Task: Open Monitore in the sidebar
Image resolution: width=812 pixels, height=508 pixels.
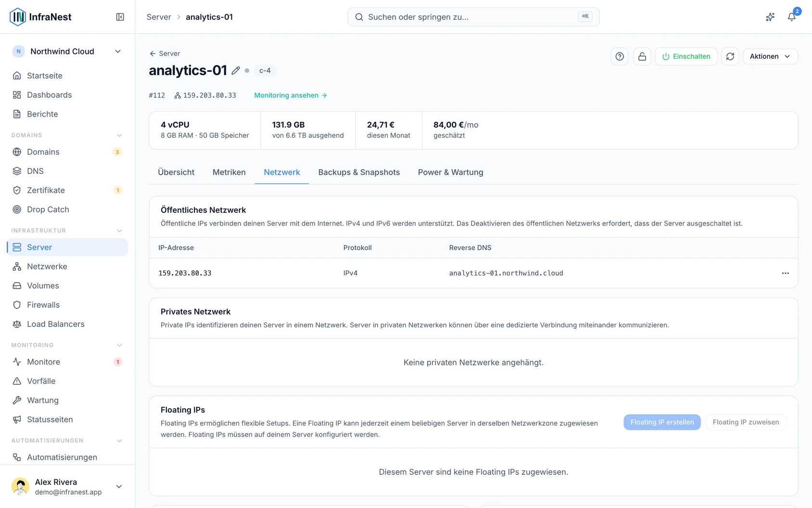Action: [x=67, y=362]
